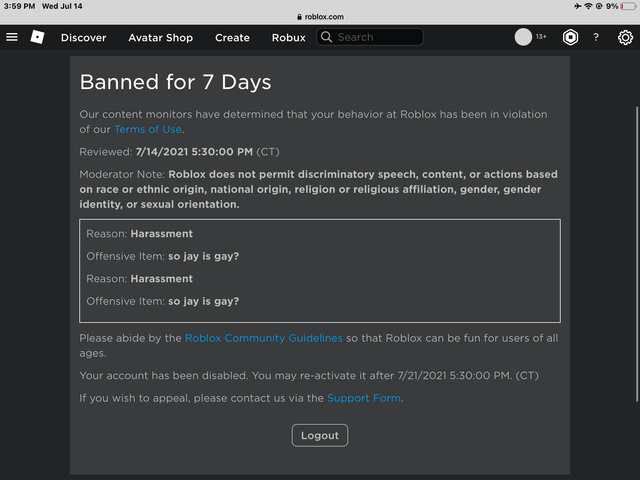Open the Support Form link

[364, 398]
